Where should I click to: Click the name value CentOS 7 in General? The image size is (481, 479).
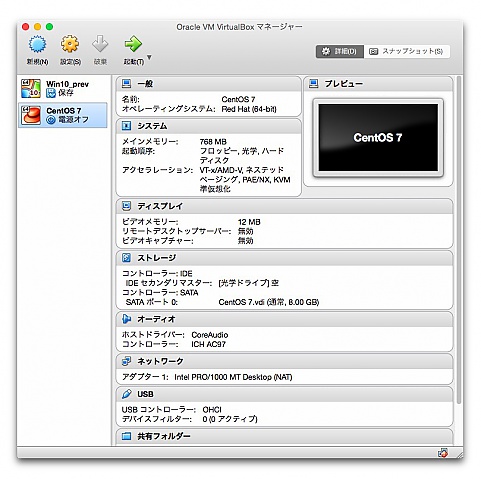tap(238, 99)
